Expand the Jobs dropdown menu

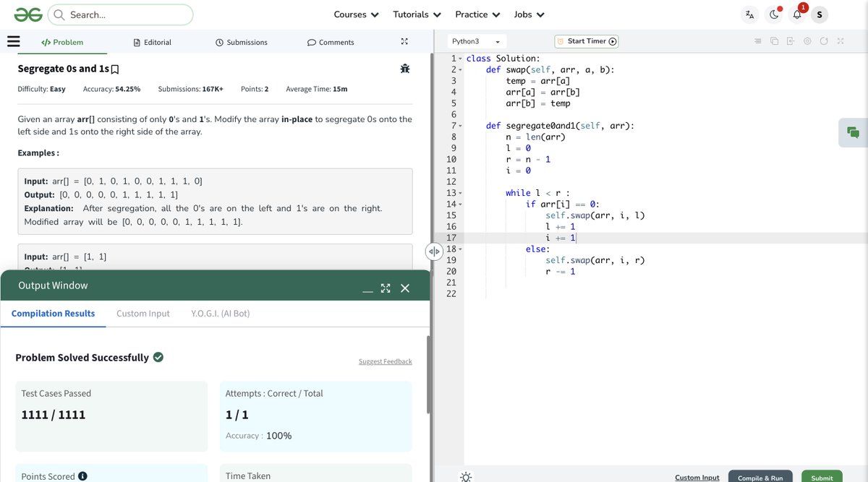[529, 14]
